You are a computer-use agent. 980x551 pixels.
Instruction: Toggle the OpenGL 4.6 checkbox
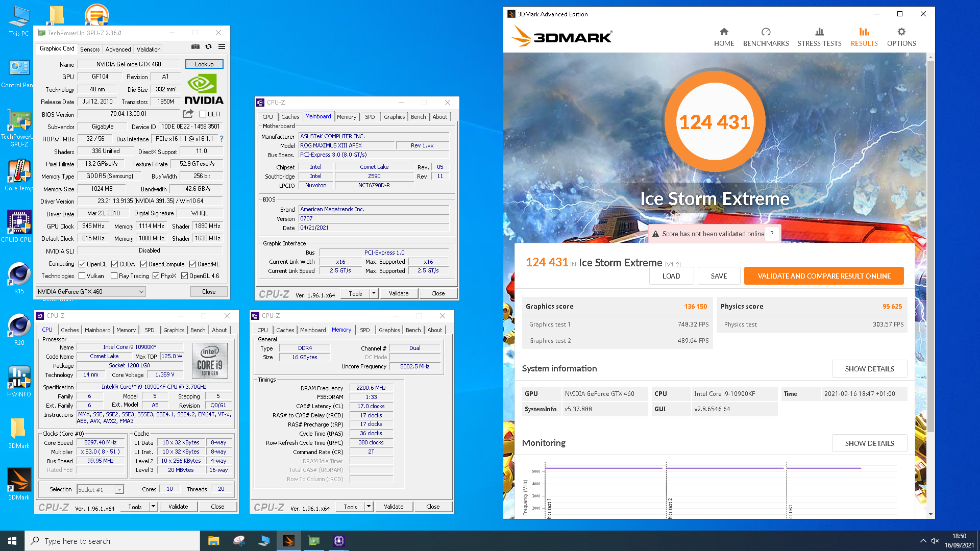[184, 276]
